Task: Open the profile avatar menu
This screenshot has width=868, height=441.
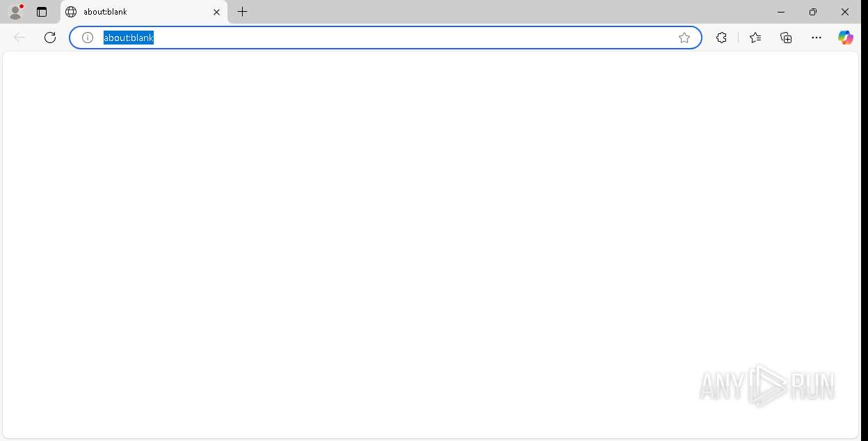Action: [15, 12]
